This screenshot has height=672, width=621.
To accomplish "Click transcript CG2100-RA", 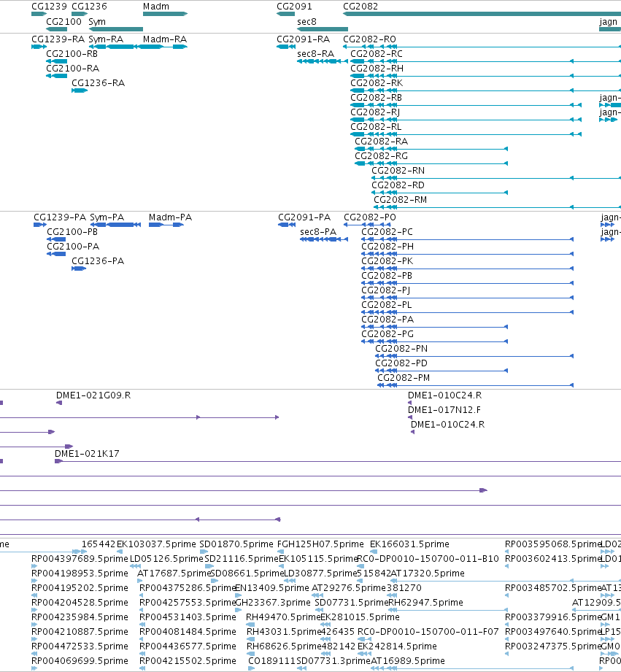I will [x=72, y=69].
